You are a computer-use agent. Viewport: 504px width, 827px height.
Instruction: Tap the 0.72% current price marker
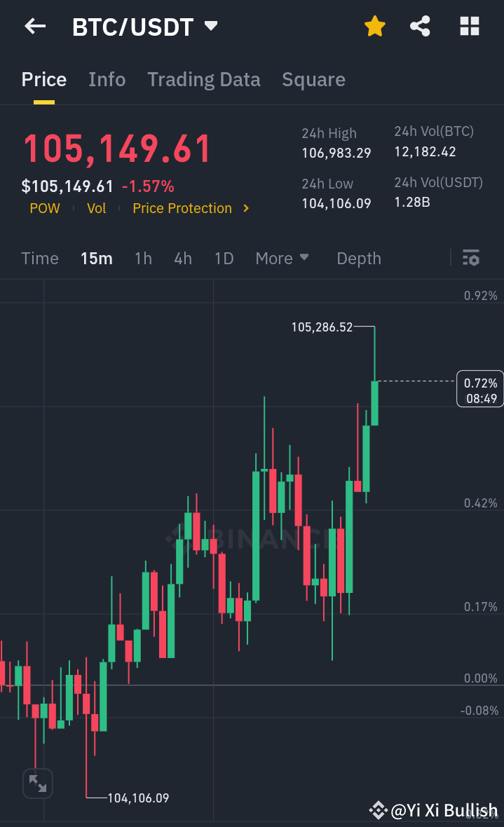(480, 388)
